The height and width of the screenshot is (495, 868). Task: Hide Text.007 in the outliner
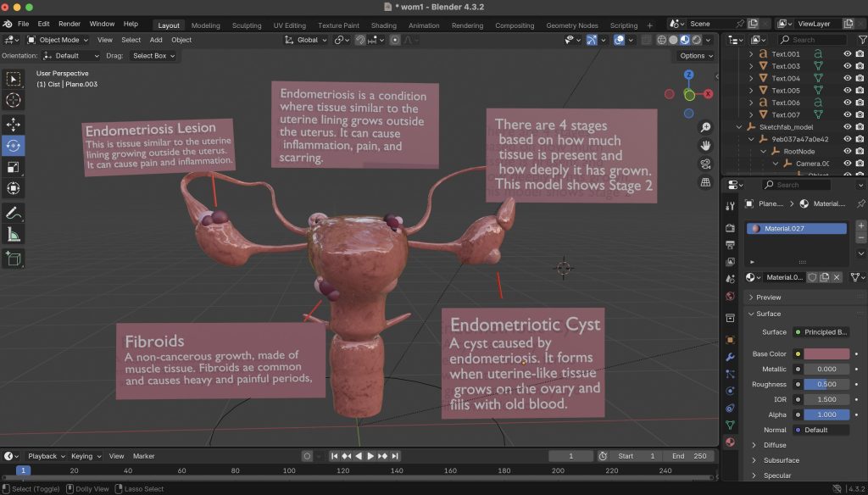[847, 114]
